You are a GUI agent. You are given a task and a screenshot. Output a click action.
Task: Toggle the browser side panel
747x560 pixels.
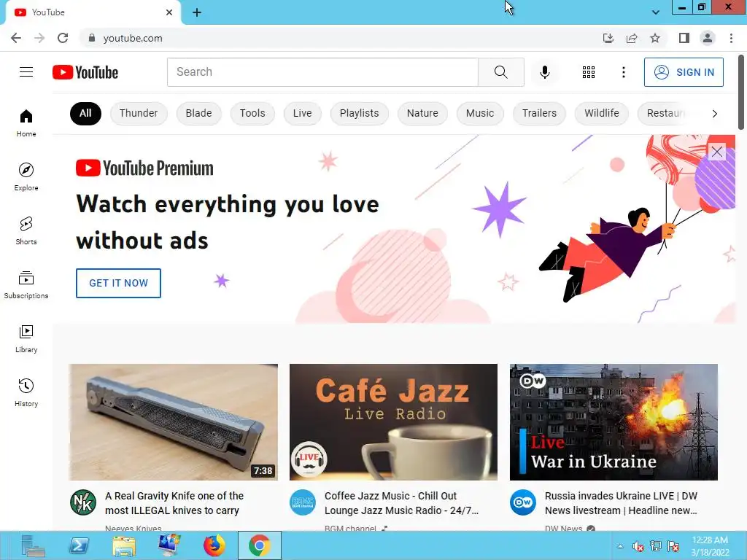click(684, 38)
